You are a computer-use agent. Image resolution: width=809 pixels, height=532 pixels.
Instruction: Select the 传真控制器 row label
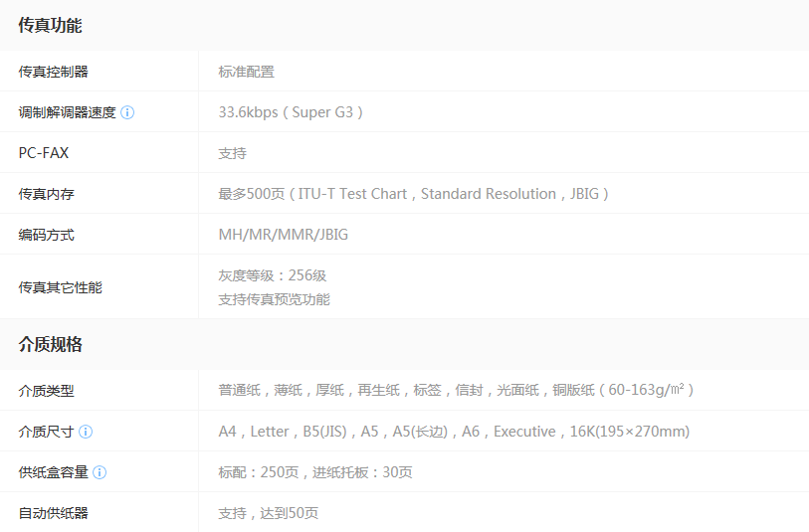point(53,72)
